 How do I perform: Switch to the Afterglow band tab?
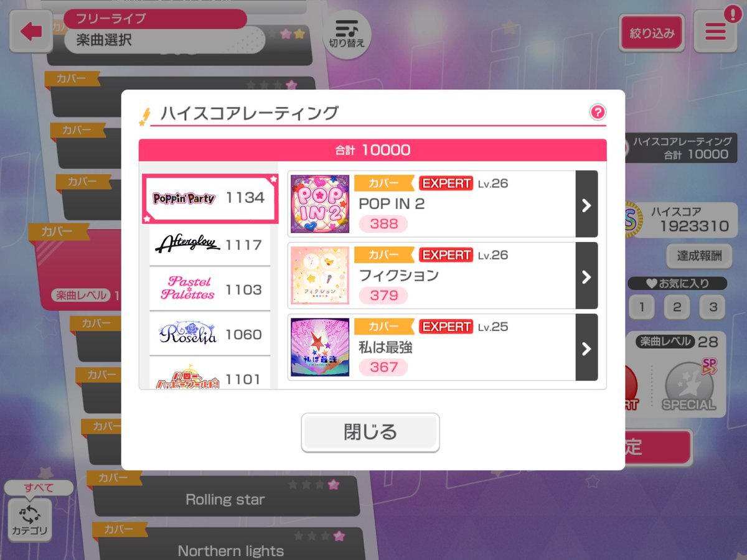coord(210,245)
